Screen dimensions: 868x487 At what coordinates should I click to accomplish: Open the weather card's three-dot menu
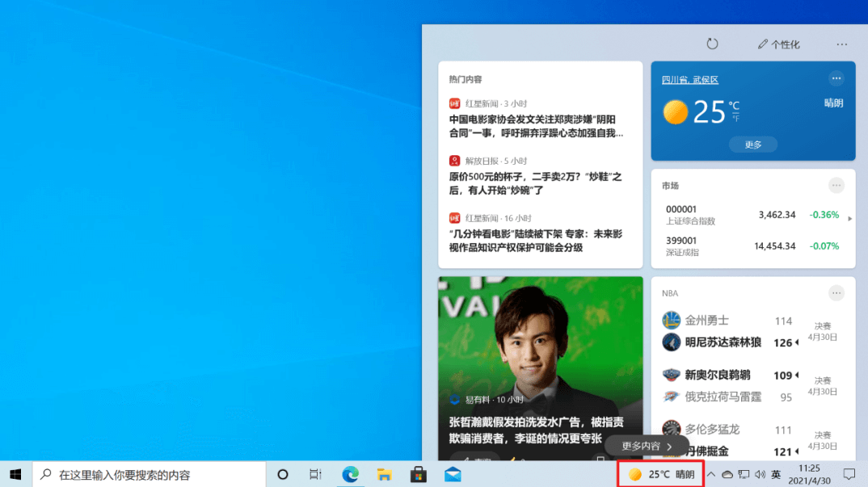pos(836,78)
